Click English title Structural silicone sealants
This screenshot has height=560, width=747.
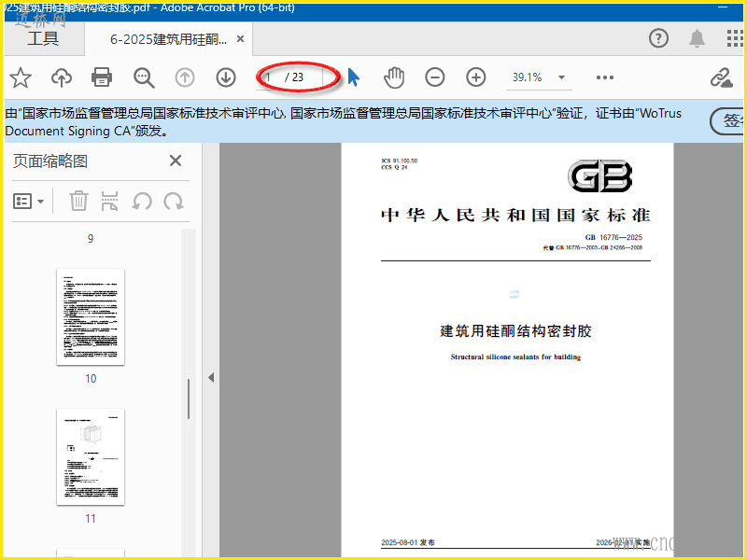coord(515,357)
